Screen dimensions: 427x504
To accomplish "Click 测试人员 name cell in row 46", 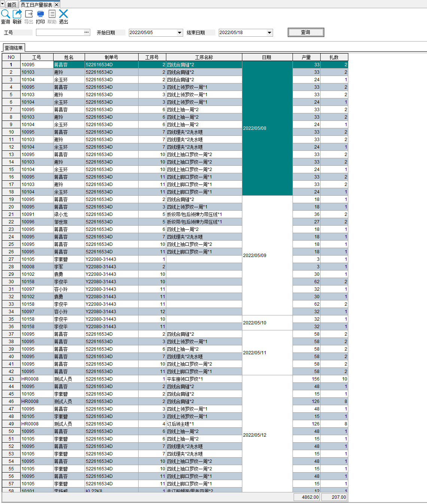I will coord(69,401).
